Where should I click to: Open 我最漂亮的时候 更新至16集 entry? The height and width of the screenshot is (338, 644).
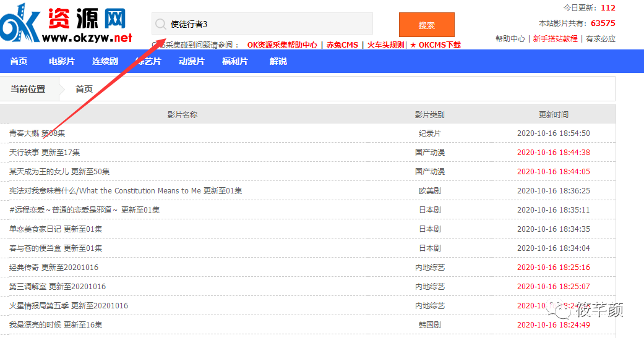point(56,325)
